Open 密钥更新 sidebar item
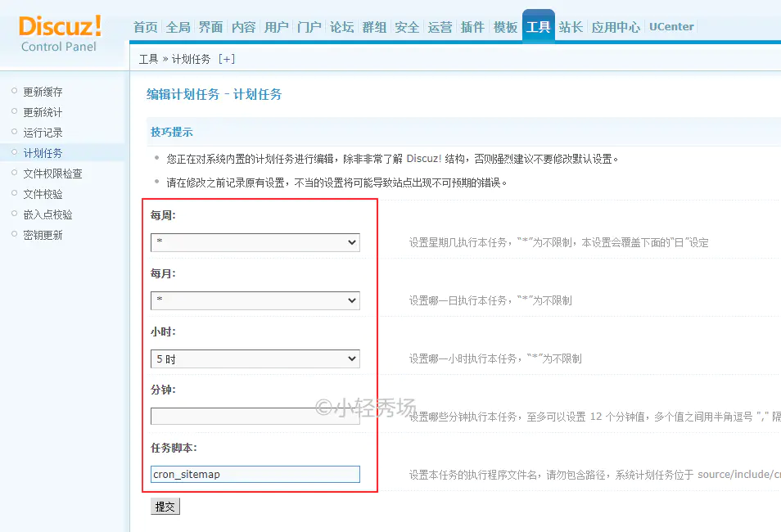The height and width of the screenshot is (532, 781). (x=43, y=235)
